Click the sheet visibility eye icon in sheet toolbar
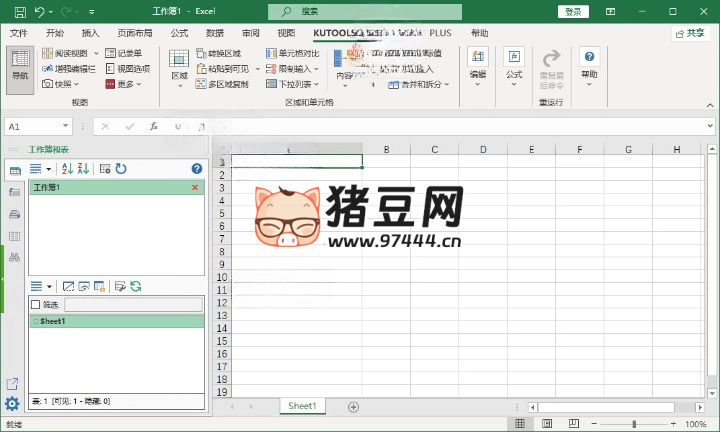The width and height of the screenshot is (720, 432). pyautogui.click(x=84, y=286)
